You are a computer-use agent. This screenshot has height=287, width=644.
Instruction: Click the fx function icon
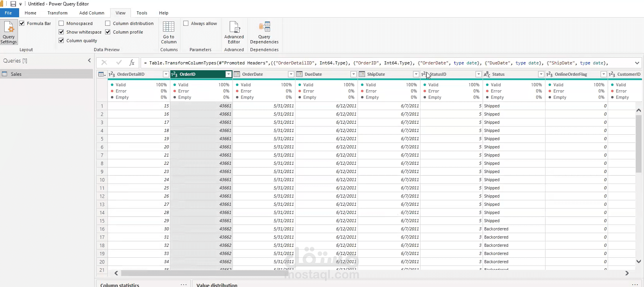132,62
